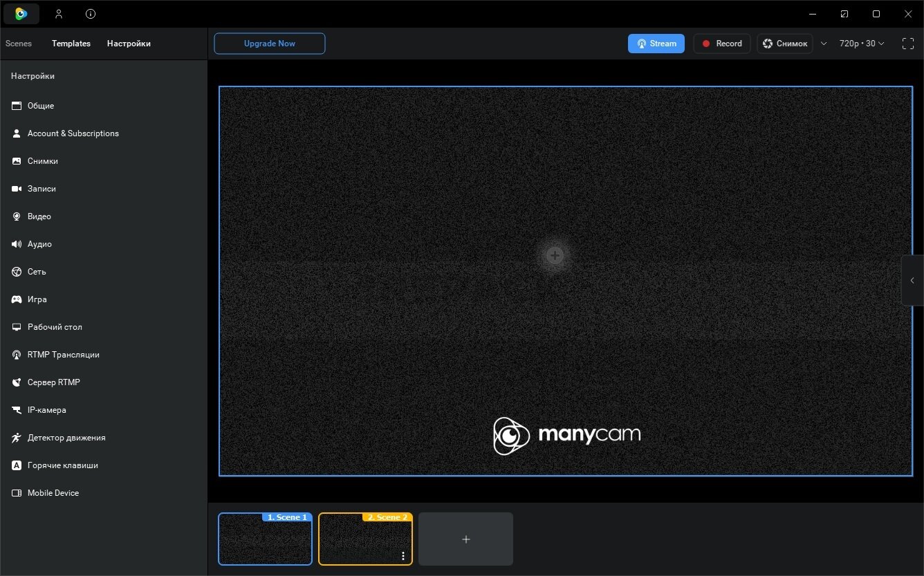The height and width of the screenshot is (576, 924).
Task: Click the Upgrade Now button
Action: [270, 44]
